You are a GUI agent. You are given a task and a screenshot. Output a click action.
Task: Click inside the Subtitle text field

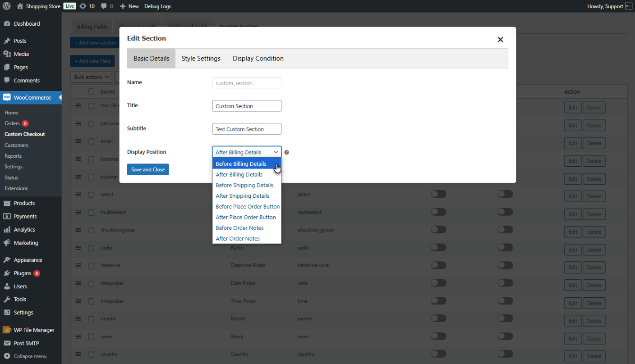247,129
